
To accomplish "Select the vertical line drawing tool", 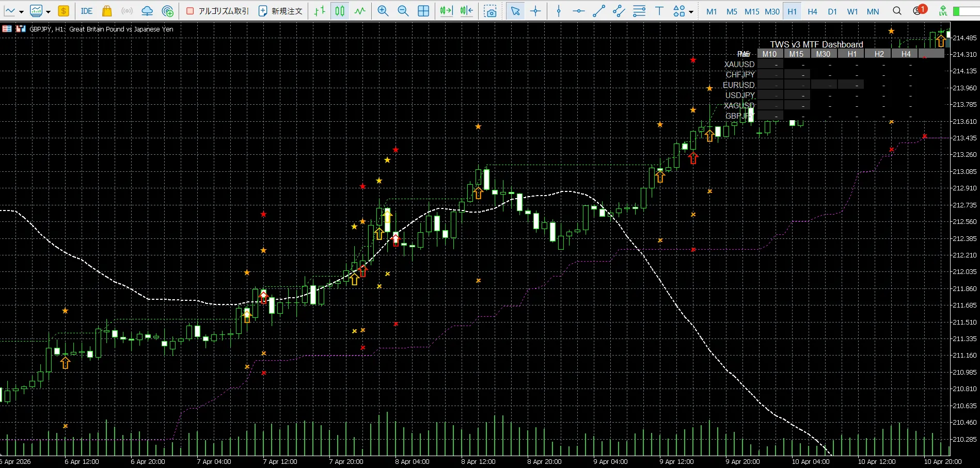I will pyautogui.click(x=559, y=11).
